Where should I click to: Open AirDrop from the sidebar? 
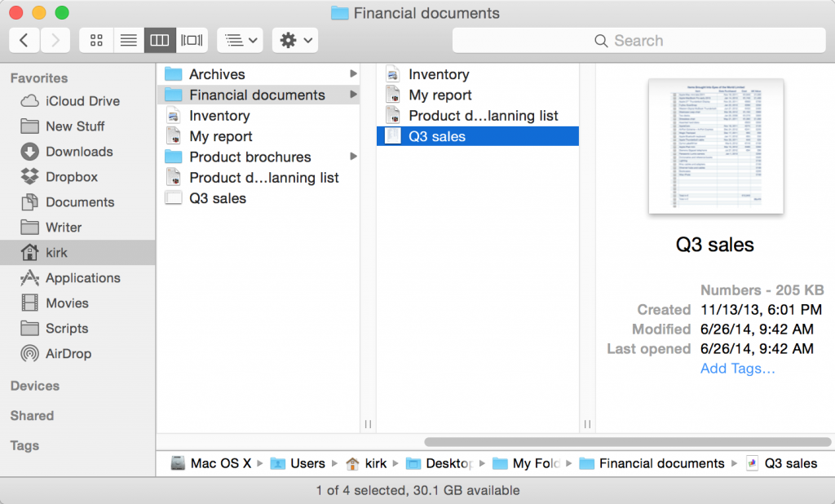coord(77,354)
